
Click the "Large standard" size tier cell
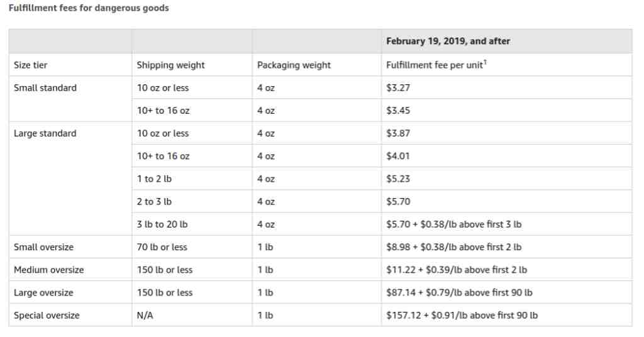[x=45, y=133]
